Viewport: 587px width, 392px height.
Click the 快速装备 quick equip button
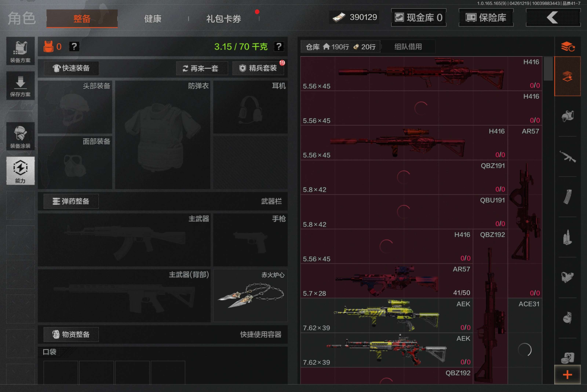point(72,68)
